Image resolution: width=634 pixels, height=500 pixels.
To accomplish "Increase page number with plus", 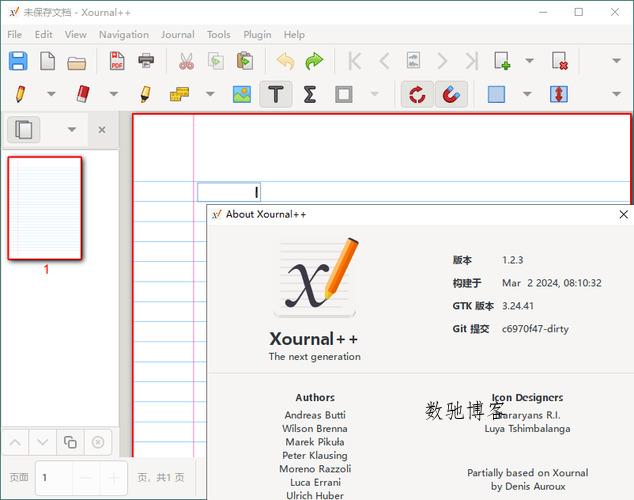I will (x=114, y=478).
